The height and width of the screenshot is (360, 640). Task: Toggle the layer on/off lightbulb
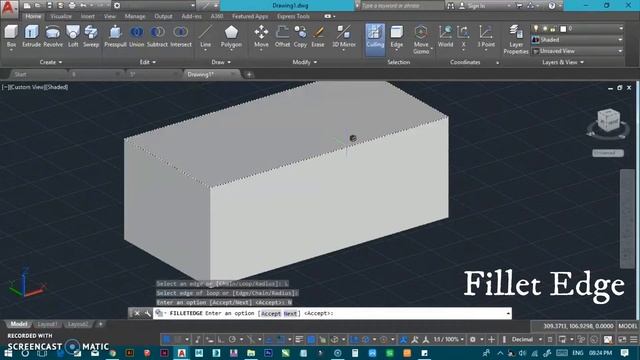tap(536, 29)
